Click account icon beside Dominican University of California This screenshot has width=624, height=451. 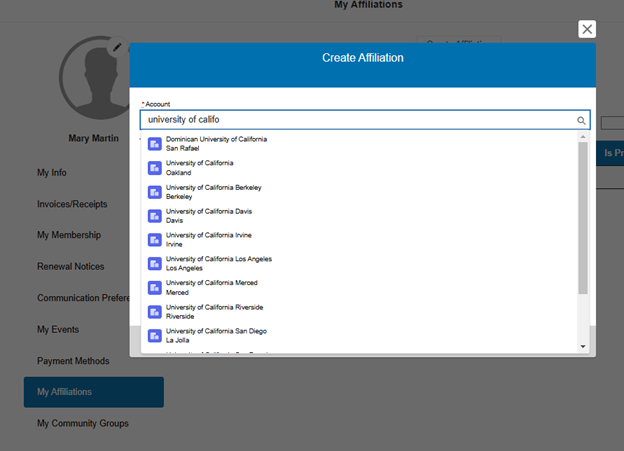154,144
